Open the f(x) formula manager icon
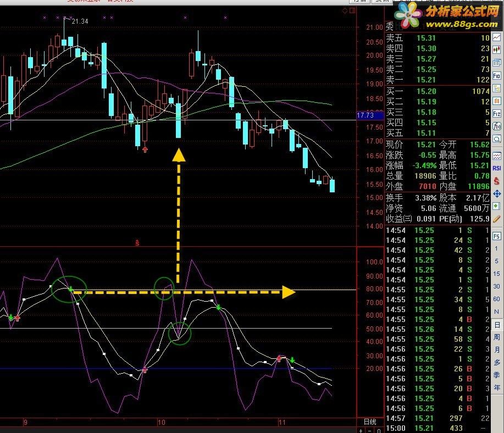Viewport: 504px width, 433px height. tap(497, 126)
